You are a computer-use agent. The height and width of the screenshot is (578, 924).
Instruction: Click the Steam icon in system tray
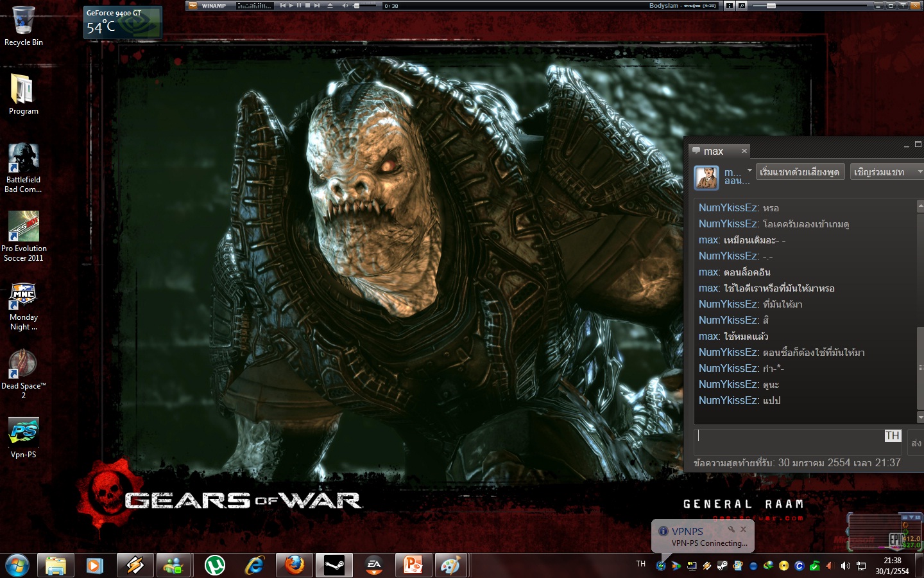click(723, 566)
